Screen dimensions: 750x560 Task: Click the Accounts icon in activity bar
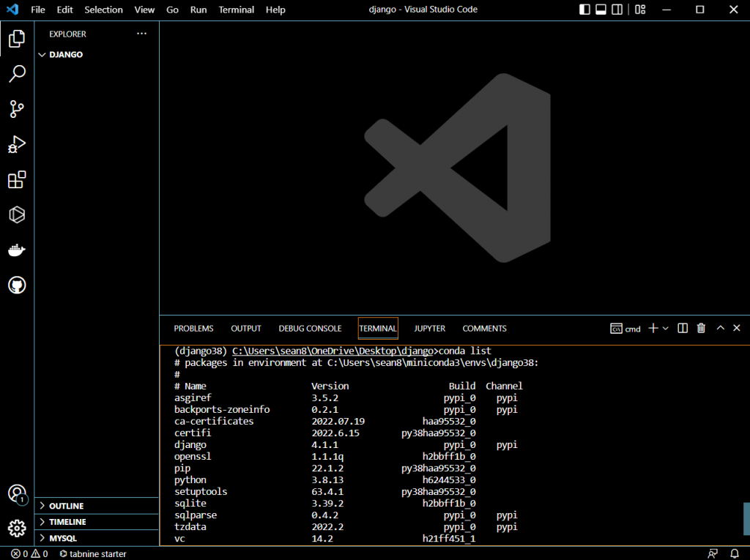tap(17, 493)
